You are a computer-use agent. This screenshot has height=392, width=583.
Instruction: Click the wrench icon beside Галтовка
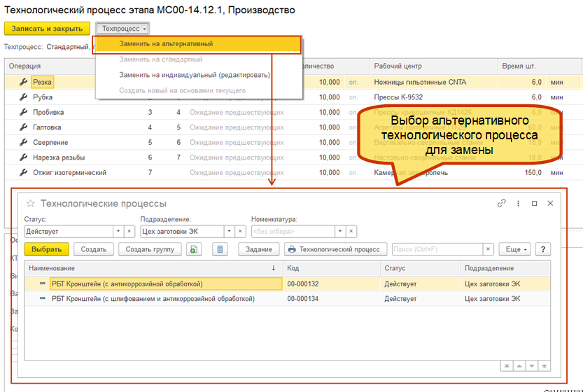[x=23, y=127]
